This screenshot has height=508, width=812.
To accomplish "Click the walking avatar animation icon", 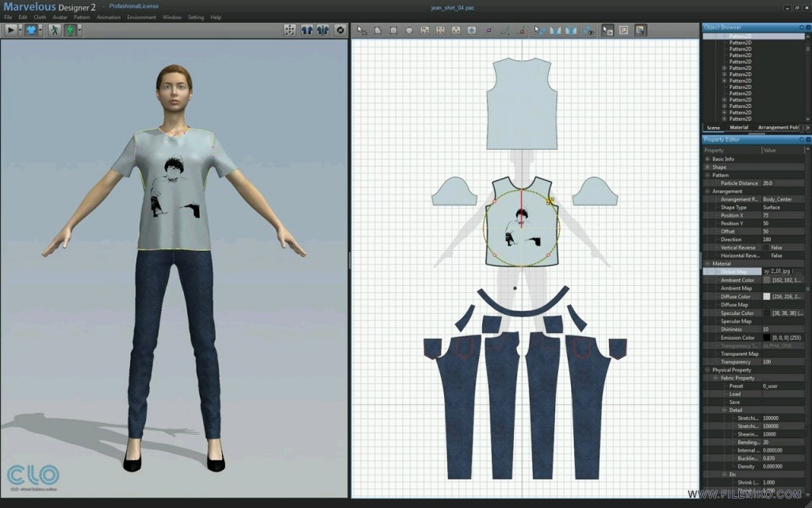I will (x=55, y=30).
